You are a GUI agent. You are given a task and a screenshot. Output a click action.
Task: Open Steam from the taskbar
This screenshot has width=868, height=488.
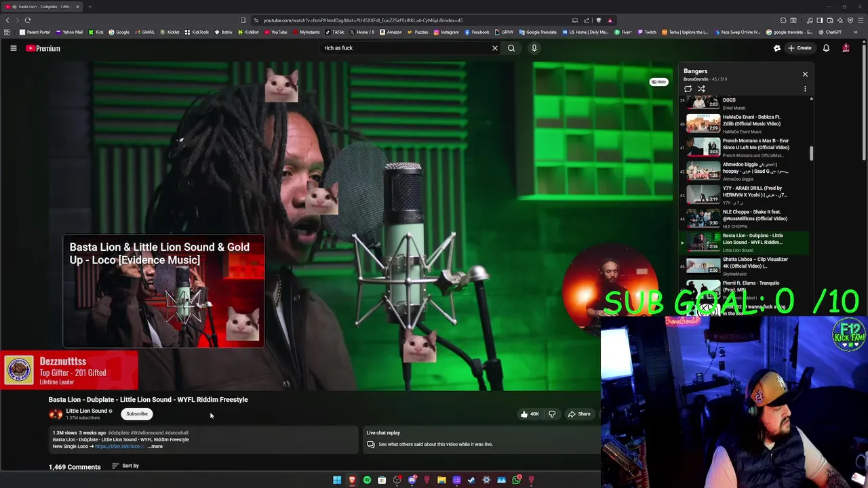(x=471, y=480)
